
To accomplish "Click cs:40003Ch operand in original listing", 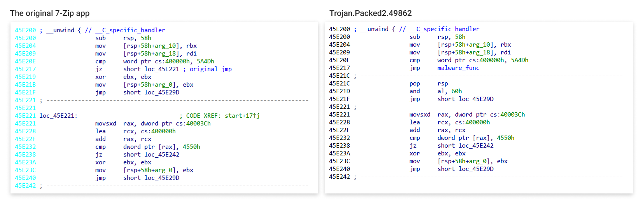I will tap(193, 124).
